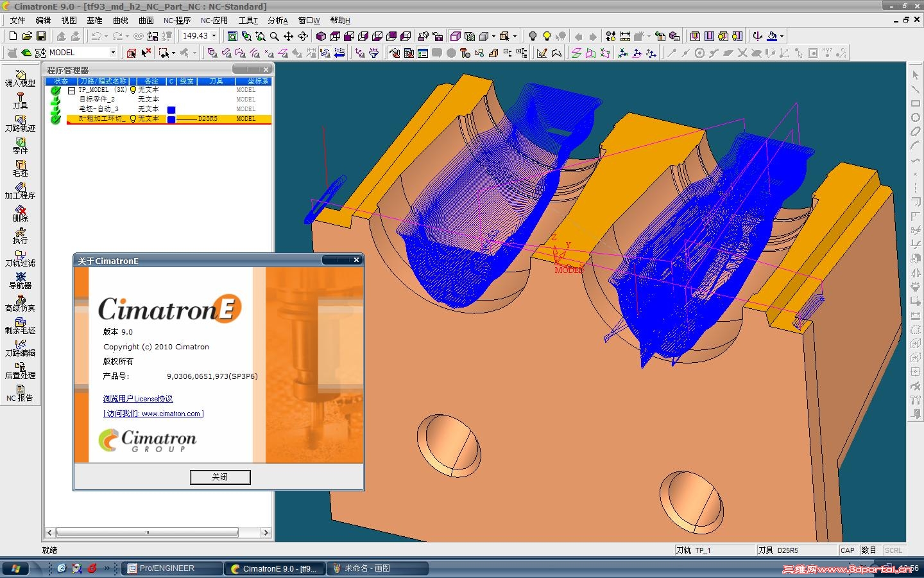The image size is (924, 578).
Task: Click the 毛坯 stock icon
Action: coord(20,168)
